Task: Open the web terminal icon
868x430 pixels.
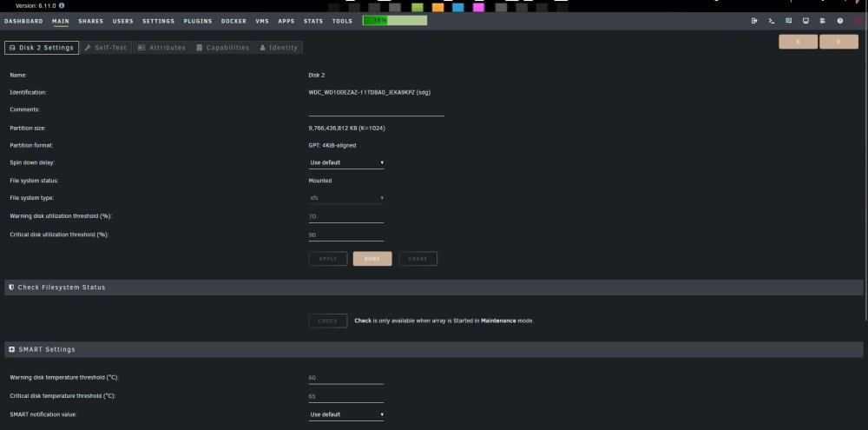Action: pos(771,21)
